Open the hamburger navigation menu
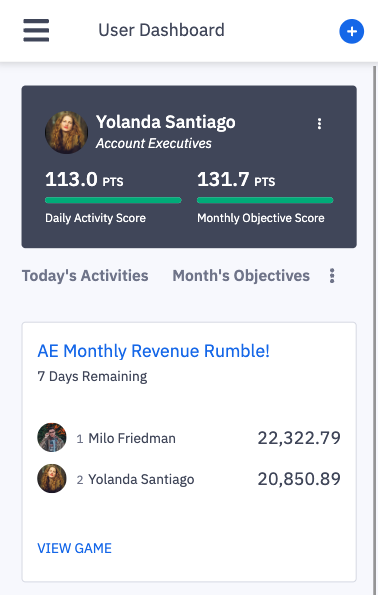Screen dimensions: 378x595 [x=36, y=30]
